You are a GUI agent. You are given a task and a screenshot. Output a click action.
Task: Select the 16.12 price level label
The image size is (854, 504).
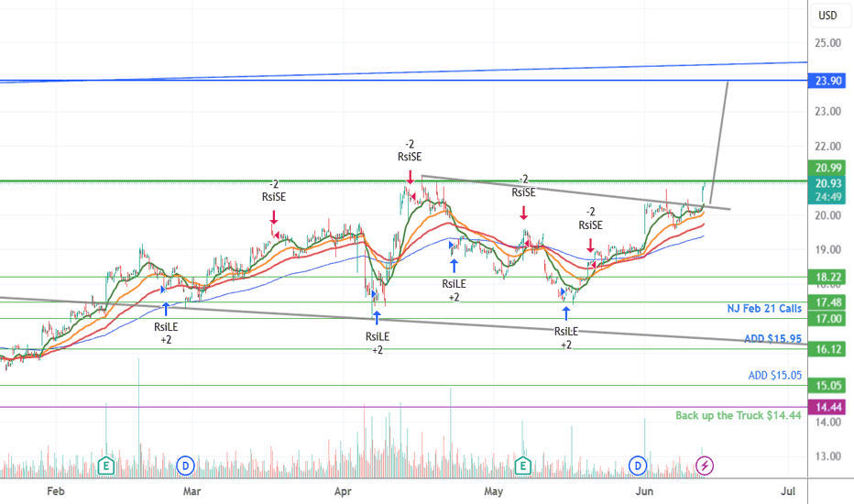click(x=828, y=349)
